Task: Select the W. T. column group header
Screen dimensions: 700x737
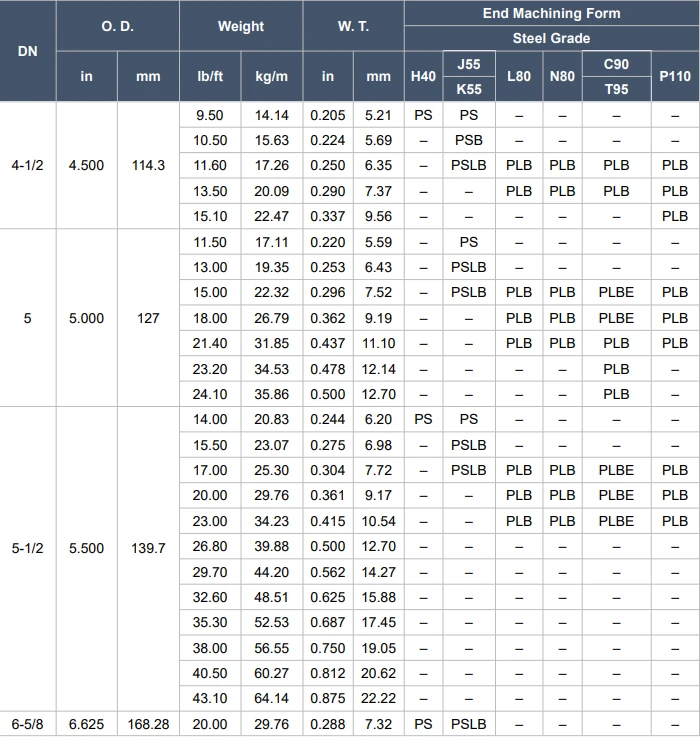Action: [x=353, y=26]
